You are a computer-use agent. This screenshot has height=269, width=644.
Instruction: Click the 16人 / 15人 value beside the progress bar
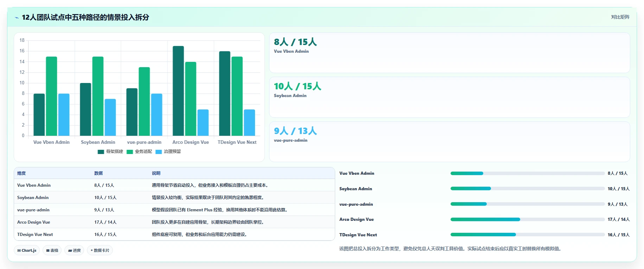[619, 235]
